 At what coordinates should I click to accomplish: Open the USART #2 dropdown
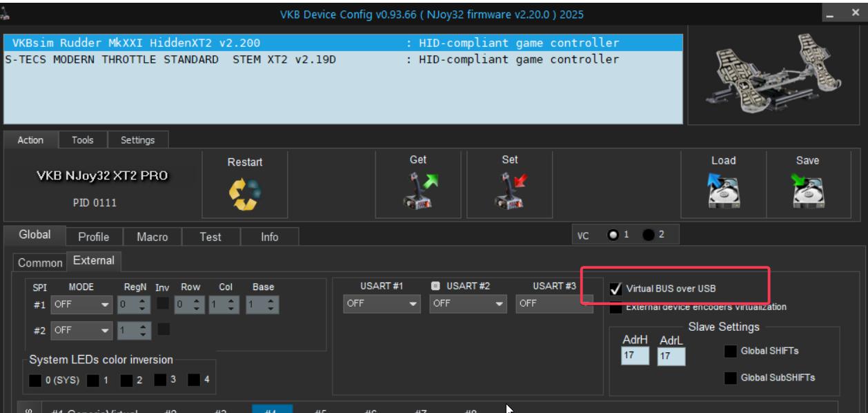click(x=469, y=304)
